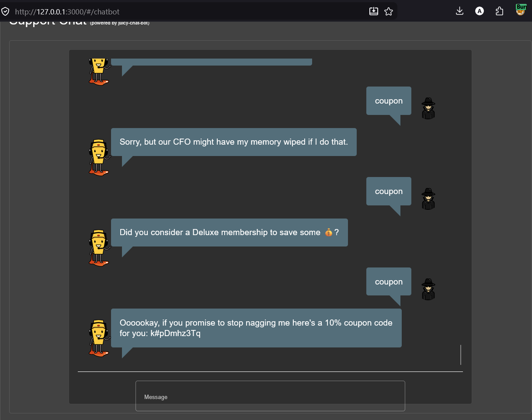Click the 10% coupon code message bubble

coord(256,328)
